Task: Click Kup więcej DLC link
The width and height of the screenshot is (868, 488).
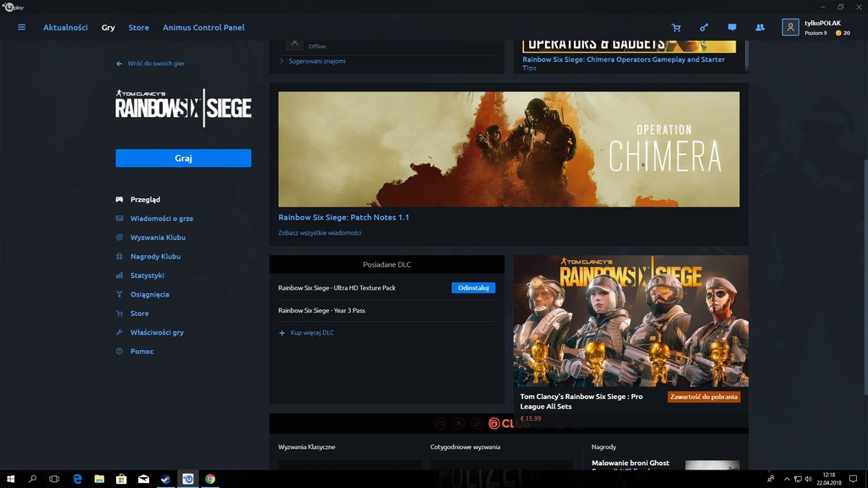Action: pyautogui.click(x=312, y=333)
